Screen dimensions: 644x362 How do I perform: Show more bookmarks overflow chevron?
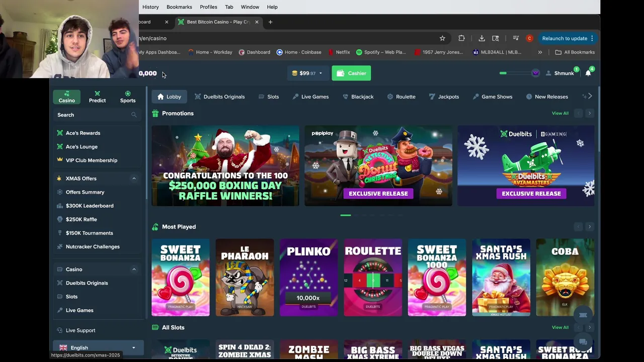540,52
